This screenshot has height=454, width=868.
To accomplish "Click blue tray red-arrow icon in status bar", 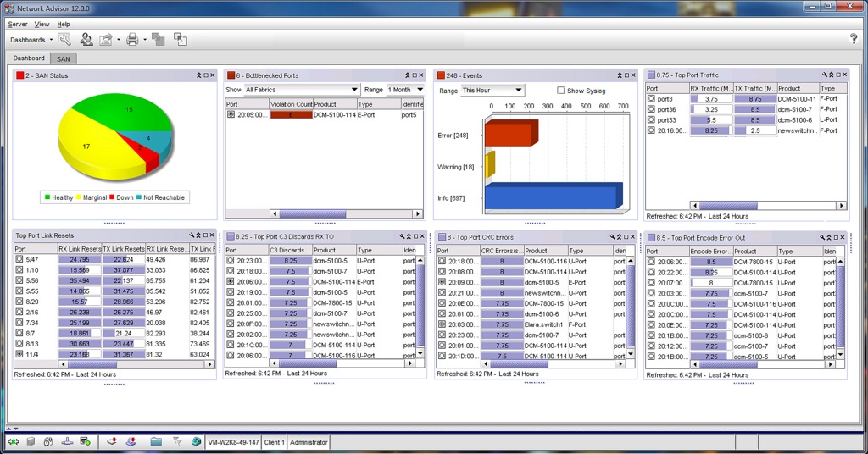I will pos(131,442).
